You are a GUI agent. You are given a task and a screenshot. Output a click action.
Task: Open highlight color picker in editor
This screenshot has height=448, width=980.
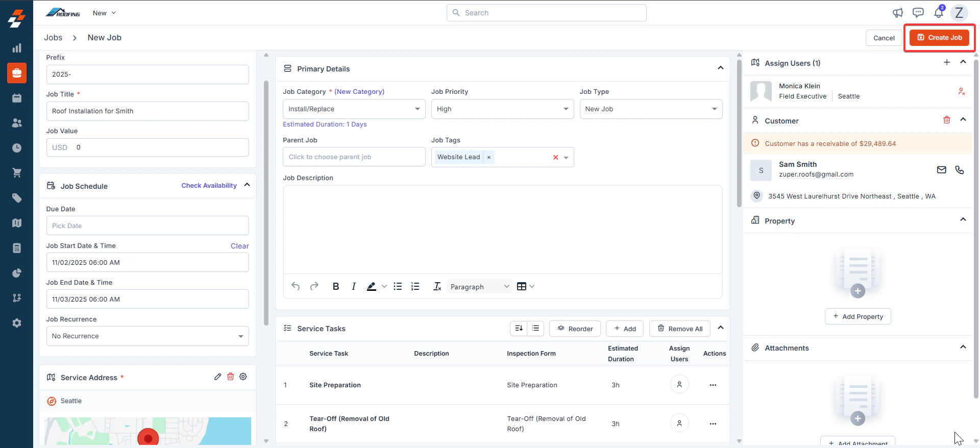(x=384, y=287)
